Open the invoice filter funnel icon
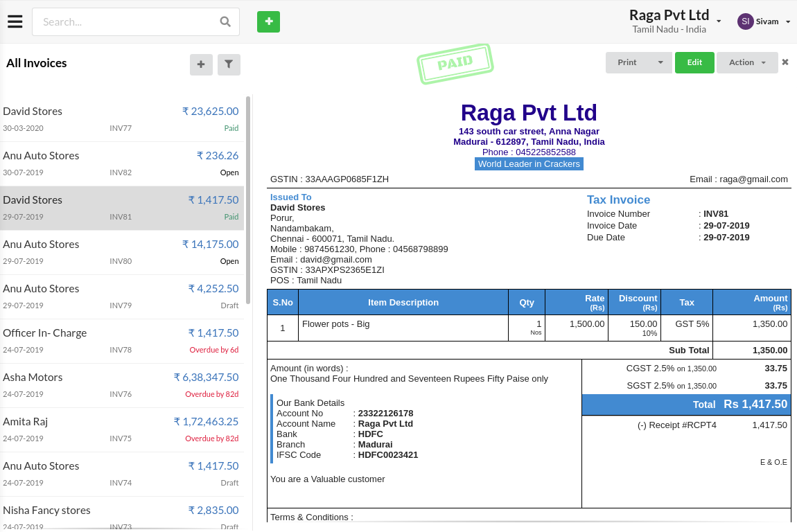Image resolution: width=797 pixels, height=532 pixels. point(229,64)
